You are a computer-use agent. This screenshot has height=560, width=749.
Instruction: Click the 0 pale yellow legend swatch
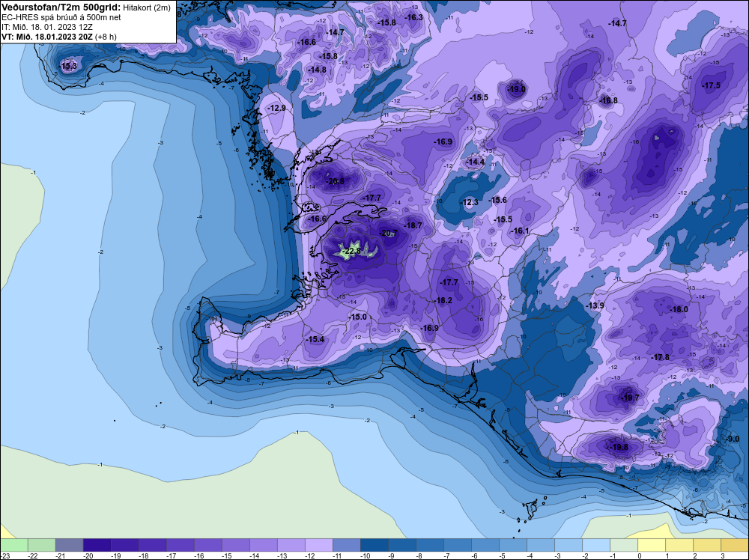pyautogui.click(x=652, y=545)
